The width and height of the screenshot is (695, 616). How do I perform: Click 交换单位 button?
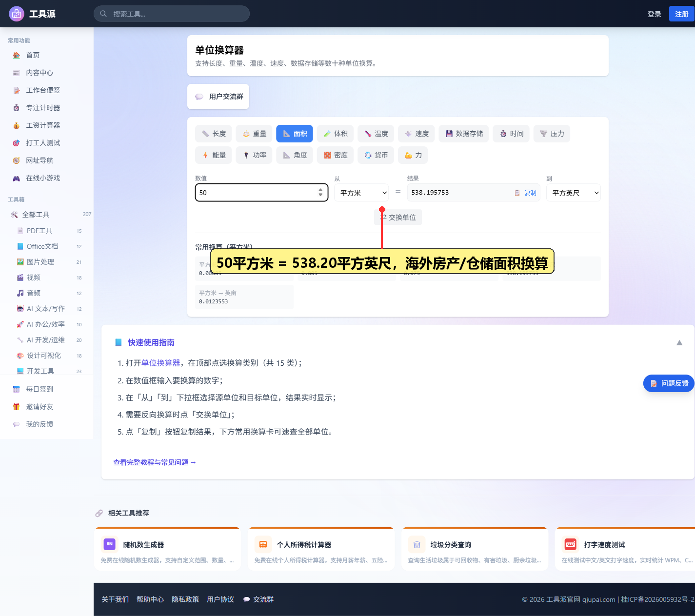(398, 217)
